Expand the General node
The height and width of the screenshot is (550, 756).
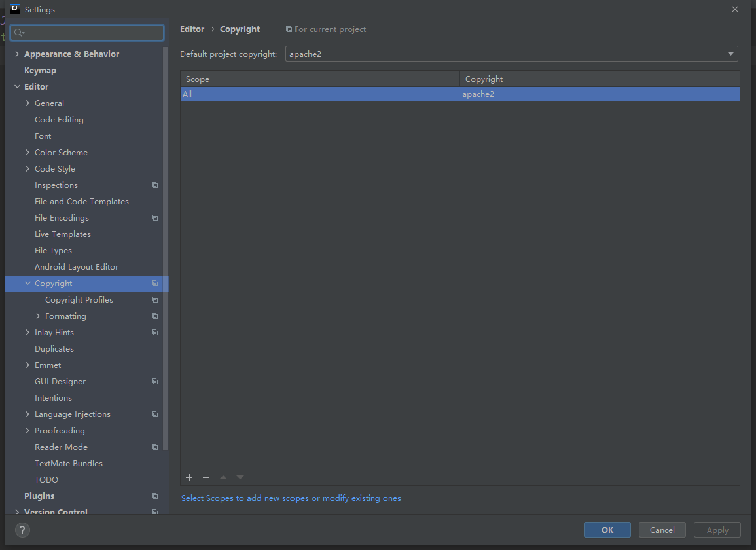[27, 103]
